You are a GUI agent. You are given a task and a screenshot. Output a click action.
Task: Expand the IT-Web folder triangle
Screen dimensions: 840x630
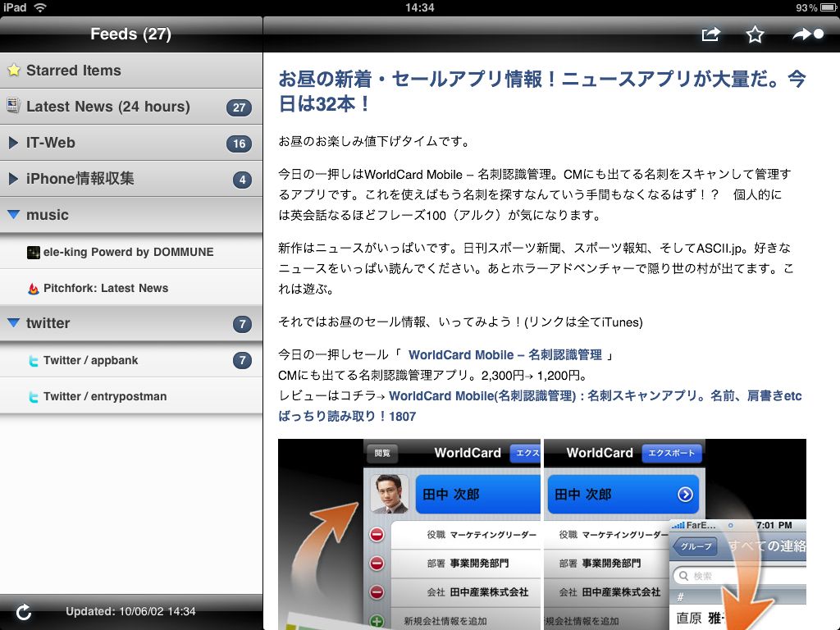(x=13, y=143)
